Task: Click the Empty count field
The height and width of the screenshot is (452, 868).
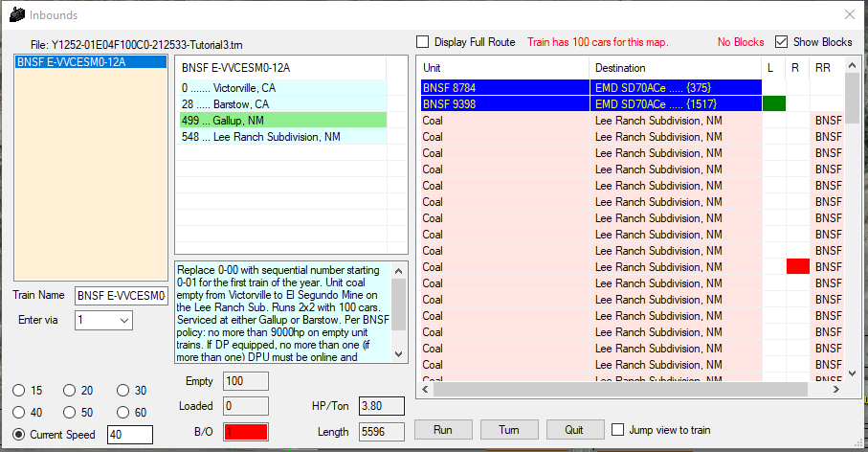Action: coord(246,381)
